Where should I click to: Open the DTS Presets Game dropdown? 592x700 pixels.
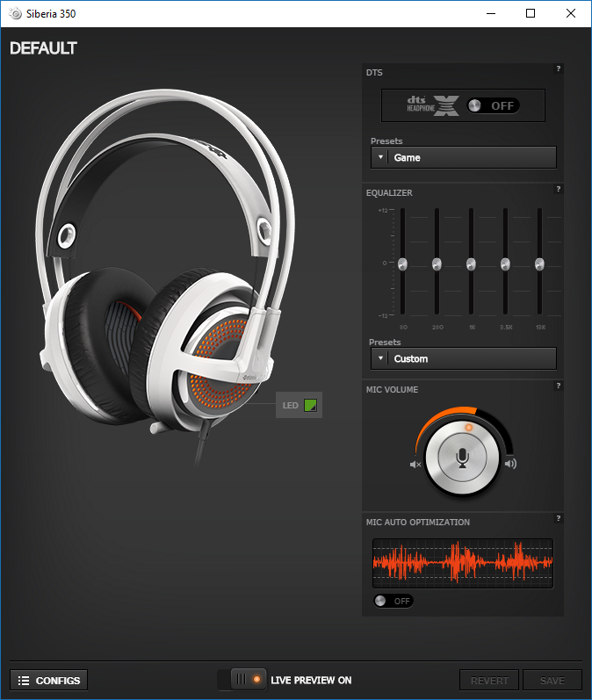(464, 157)
